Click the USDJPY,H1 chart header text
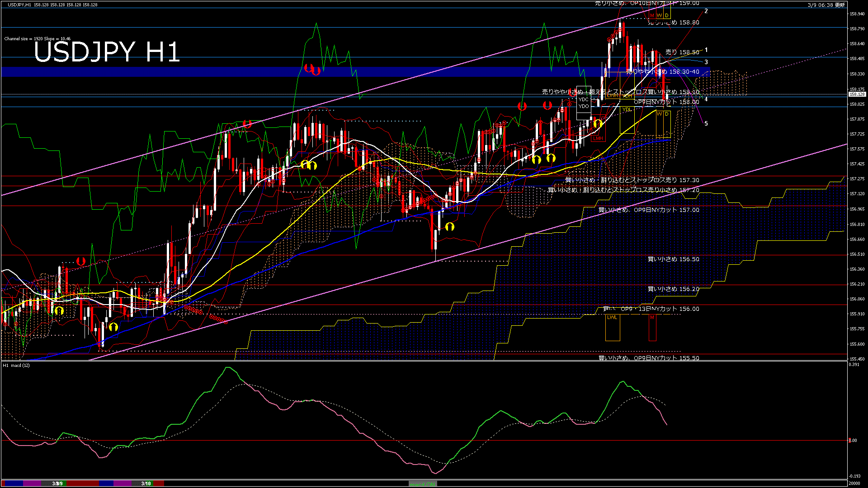Image resolution: width=868 pixels, height=488 pixels. pos(19,5)
